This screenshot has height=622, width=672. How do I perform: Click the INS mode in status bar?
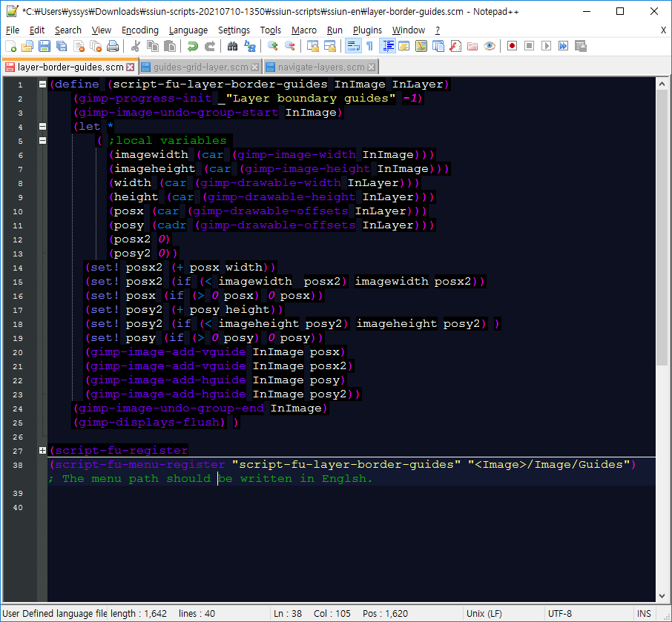pyautogui.click(x=644, y=613)
